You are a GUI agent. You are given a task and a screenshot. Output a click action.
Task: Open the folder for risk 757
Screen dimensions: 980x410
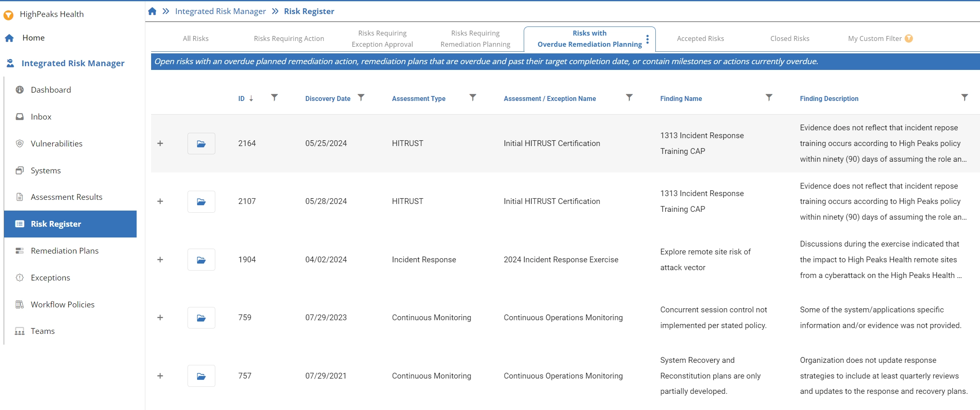(x=201, y=376)
